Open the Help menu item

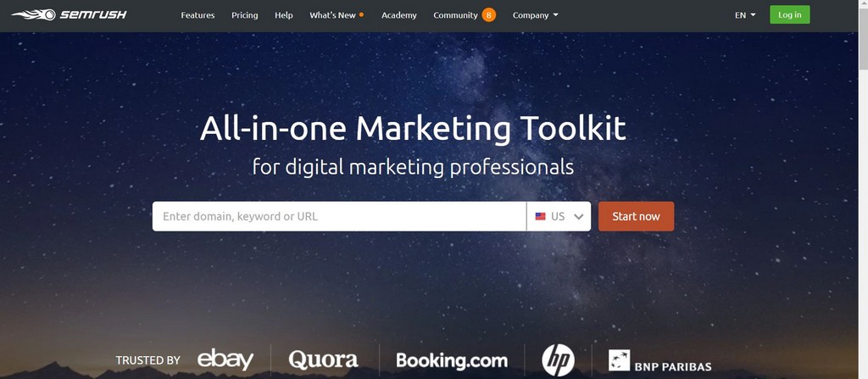point(283,15)
